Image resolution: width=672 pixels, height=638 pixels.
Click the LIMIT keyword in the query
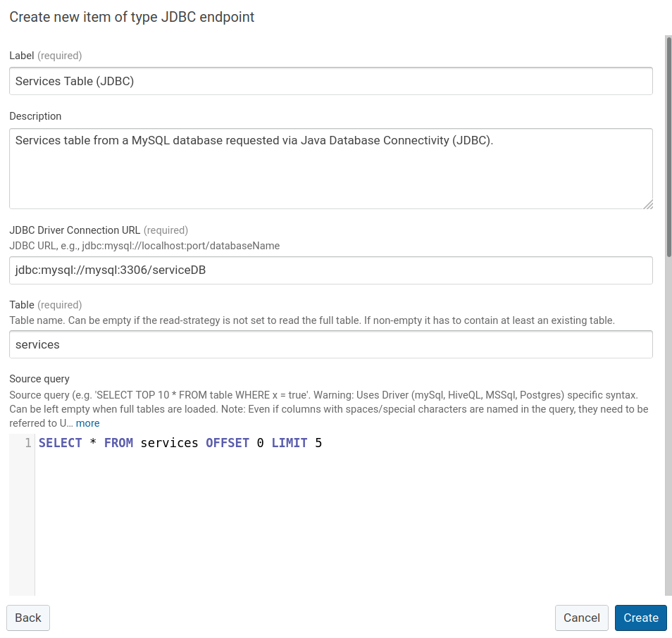coord(290,442)
